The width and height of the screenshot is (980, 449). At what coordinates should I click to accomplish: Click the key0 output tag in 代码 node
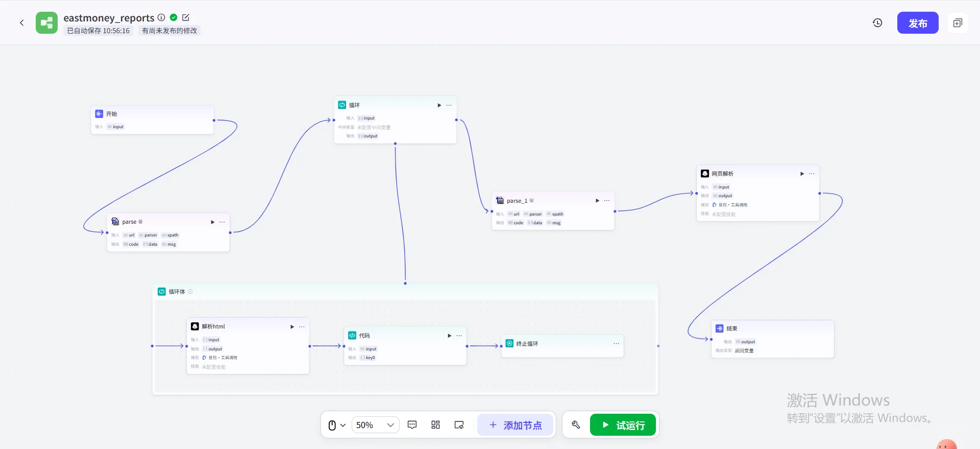point(367,358)
